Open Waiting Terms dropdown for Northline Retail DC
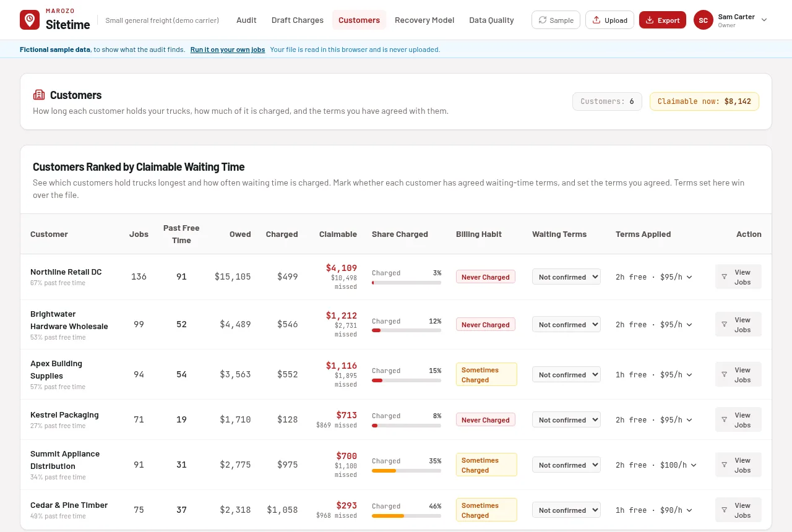This screenshot has width=792, height=532. pos(566,277)
